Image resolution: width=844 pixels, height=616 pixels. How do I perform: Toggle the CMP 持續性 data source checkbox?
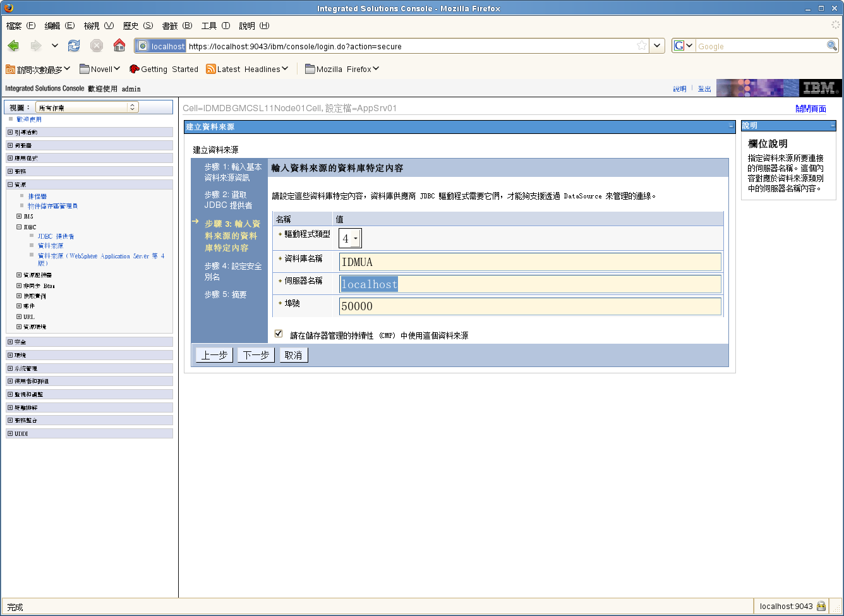[x=279, y=334]
